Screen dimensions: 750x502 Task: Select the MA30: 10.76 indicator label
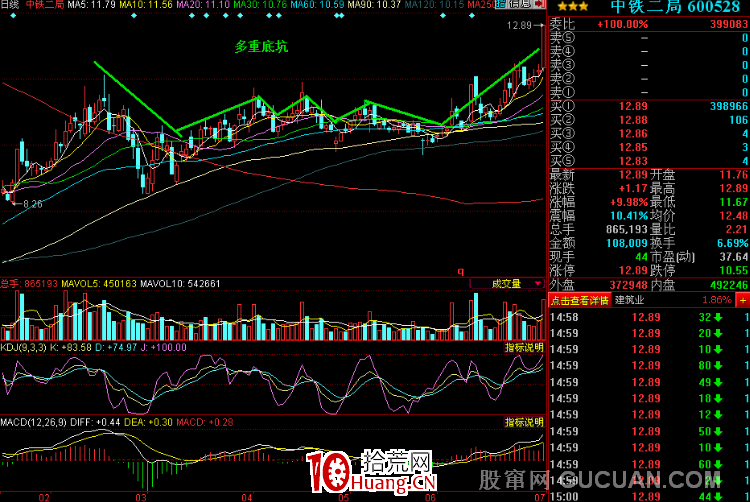pyautogui.click(x=260, y=5)
